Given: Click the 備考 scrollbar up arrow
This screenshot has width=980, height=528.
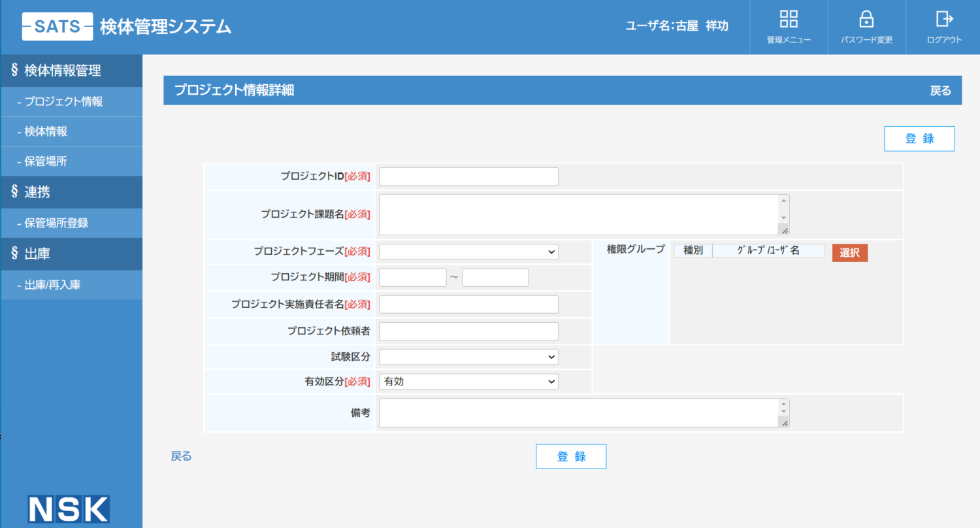Looking at the screenshot, I should point(784,404).
